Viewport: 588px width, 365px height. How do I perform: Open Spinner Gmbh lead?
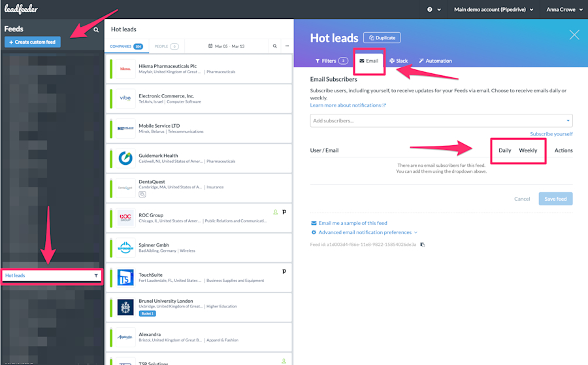click(x=199, y=247)
